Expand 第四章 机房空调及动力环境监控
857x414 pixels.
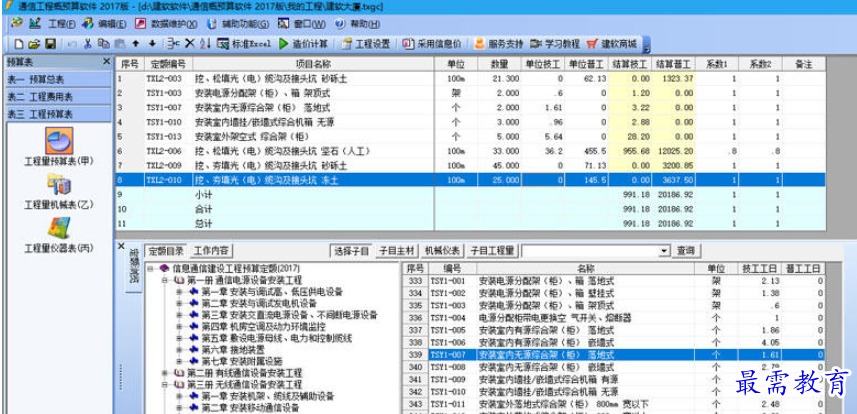pos(179,327)
